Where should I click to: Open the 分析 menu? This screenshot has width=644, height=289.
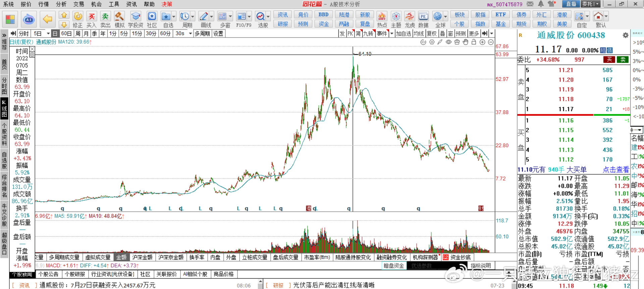coord(61,4)
